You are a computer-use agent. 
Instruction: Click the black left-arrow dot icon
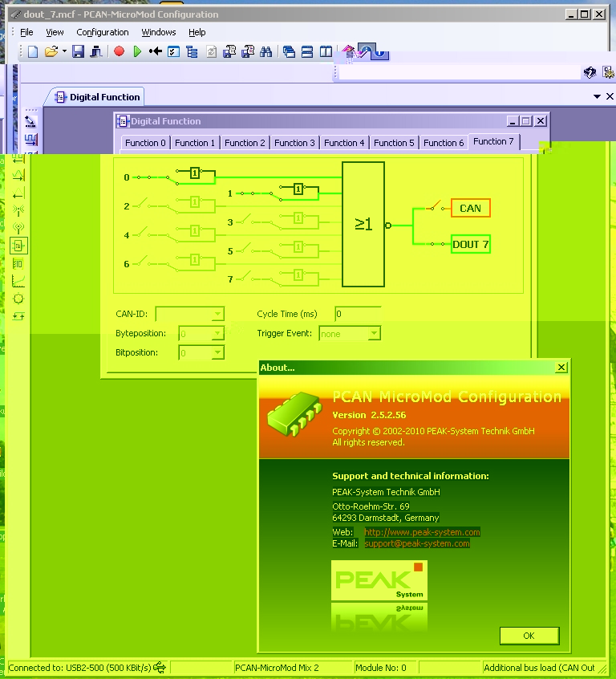click(156, 52)
